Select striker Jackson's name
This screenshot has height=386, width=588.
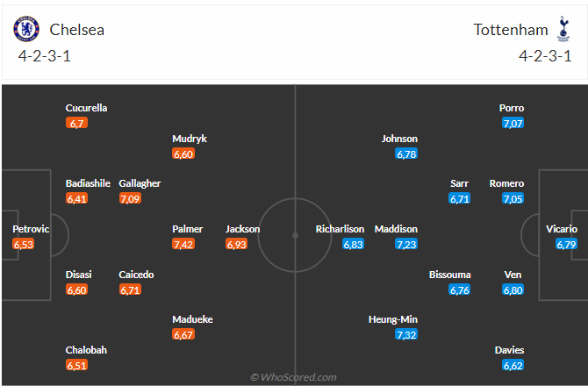[x=242, y=229]
